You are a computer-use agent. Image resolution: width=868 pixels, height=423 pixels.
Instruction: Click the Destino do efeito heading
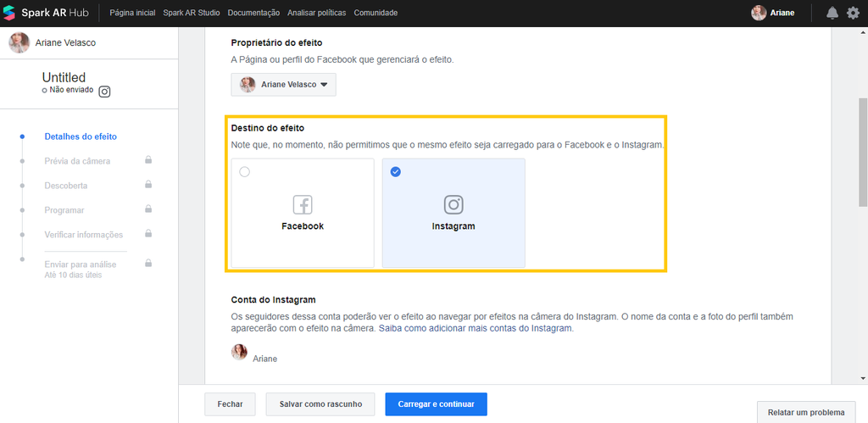tap(268, 128)
